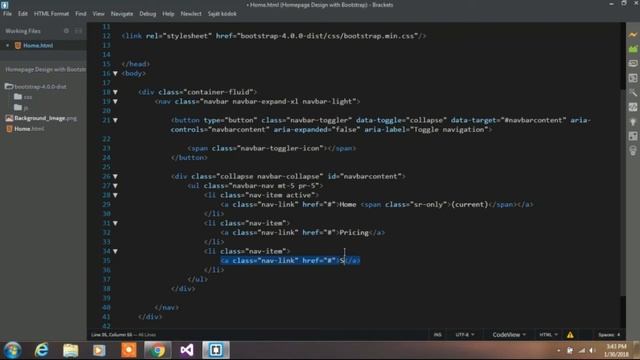Image resolution: width=640 pixels, height=360 pixels.
Task: Click the wand-shaped icon in the right toolbar
Action: [633, 93]
